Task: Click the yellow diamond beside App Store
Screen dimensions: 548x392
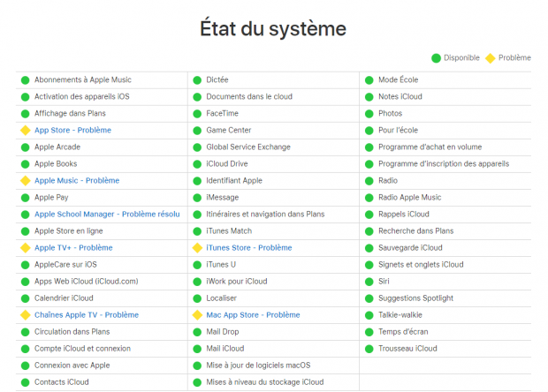Action: pyautogui.click(x=25, y=130)
